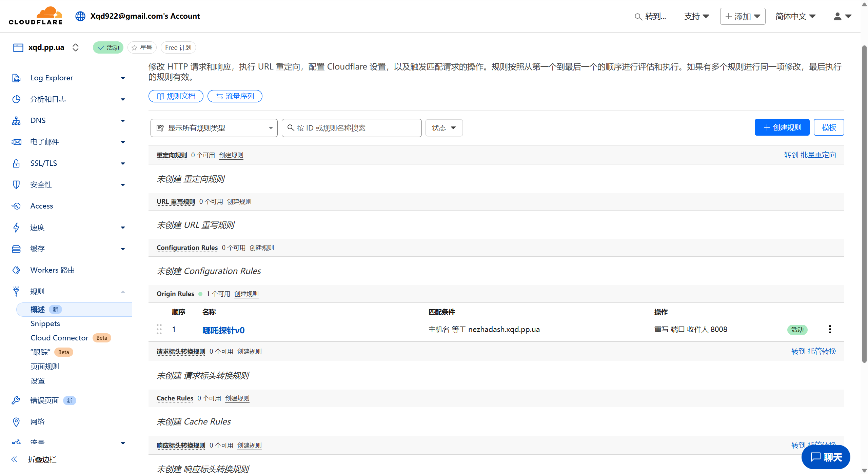Click the Cloudflare logo
The width and height of the screenshot is (868, 474).
(36, 16)
